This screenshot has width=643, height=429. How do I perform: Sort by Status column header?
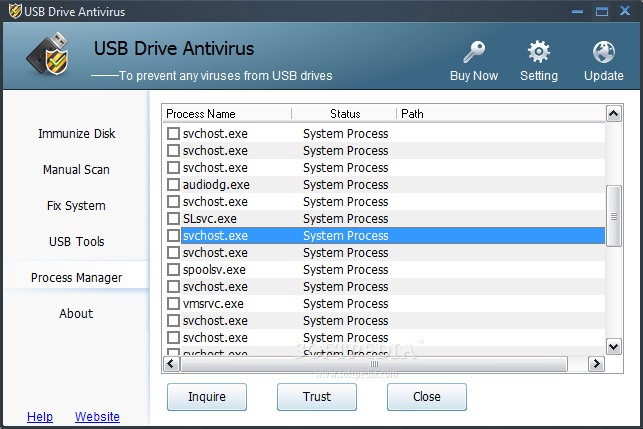344,114
